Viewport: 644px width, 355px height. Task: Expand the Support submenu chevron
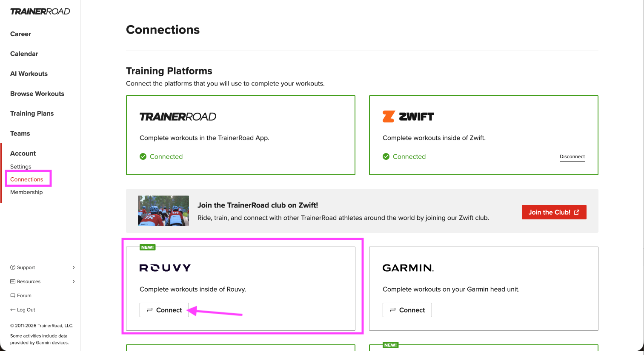(x=74, y=267)
